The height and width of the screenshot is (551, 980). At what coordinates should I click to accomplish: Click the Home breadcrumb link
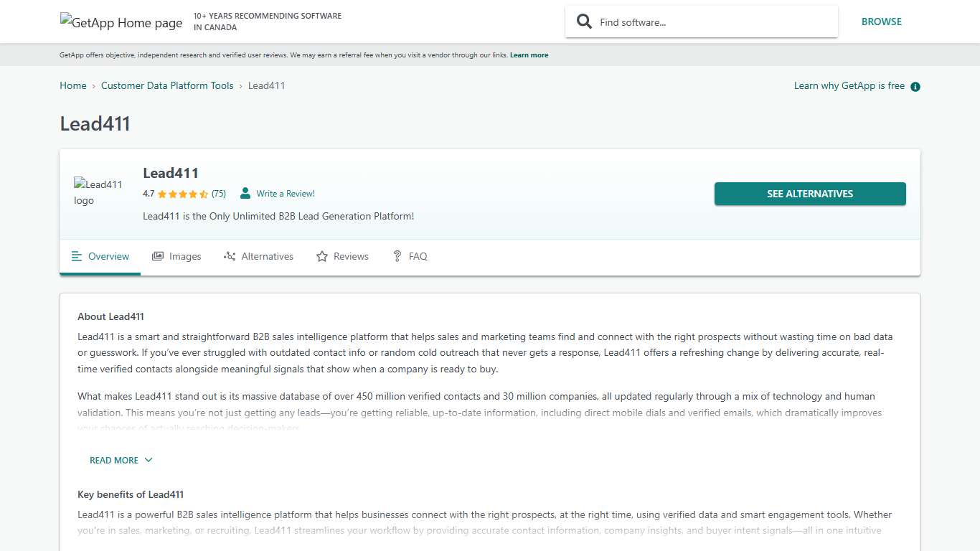pos(73,85)
